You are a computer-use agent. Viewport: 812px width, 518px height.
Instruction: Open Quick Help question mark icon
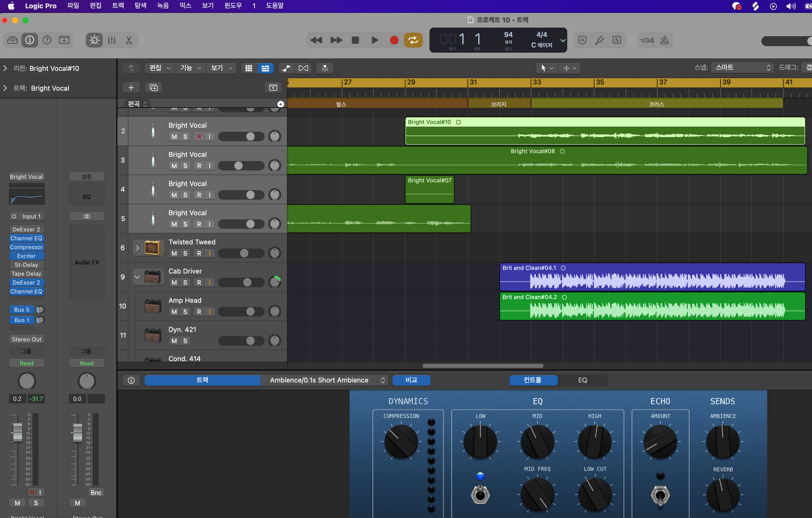47,40
